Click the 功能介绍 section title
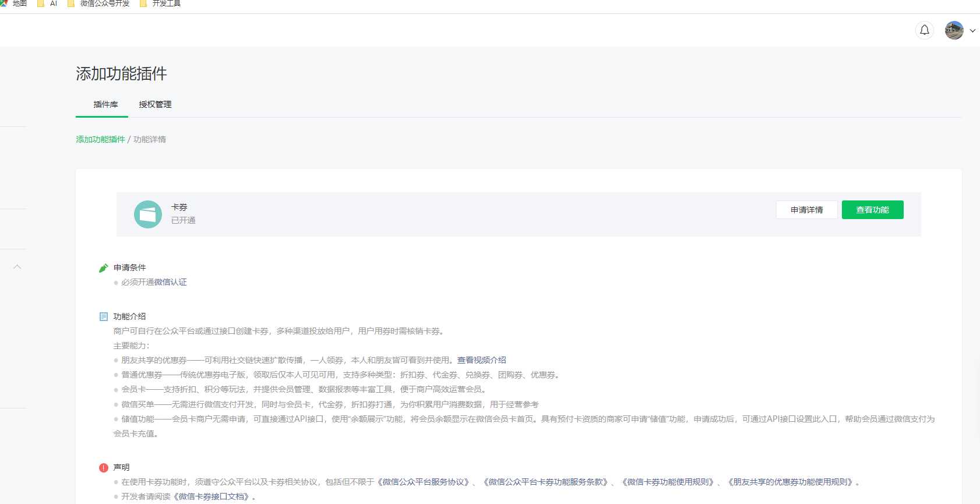 pyautogui.click(x=130, y=316)
